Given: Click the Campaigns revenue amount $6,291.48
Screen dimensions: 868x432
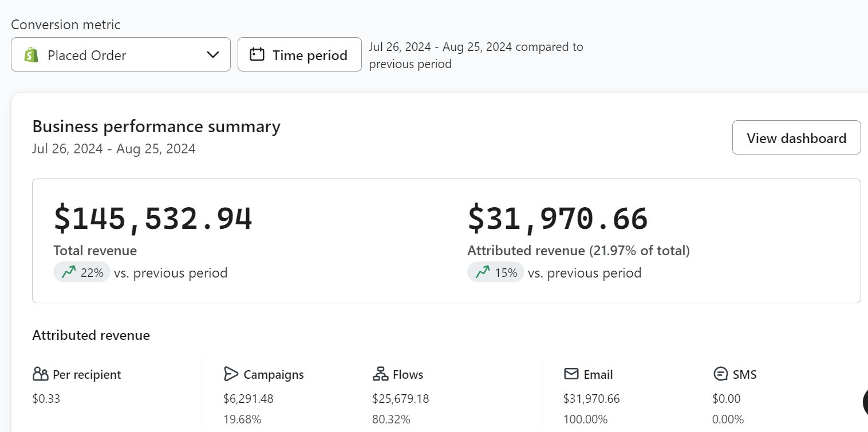Looking at the screenshot, I should 248,398.
